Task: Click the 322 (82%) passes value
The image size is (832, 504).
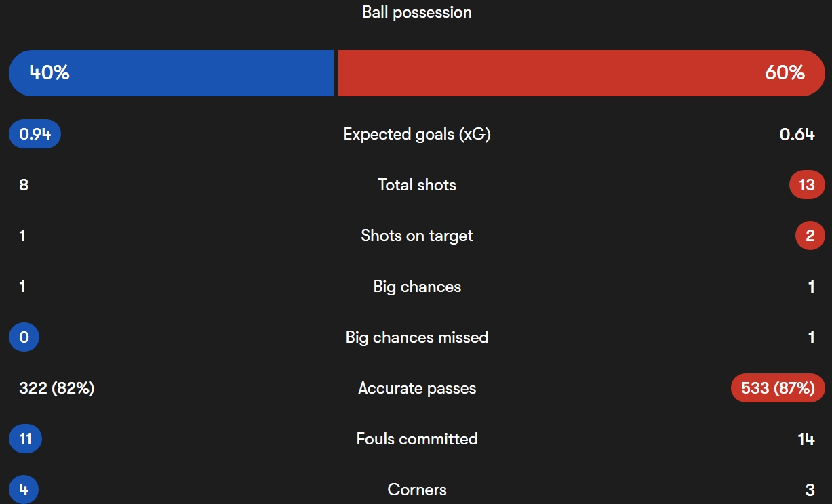Action: tap(56, 388)
